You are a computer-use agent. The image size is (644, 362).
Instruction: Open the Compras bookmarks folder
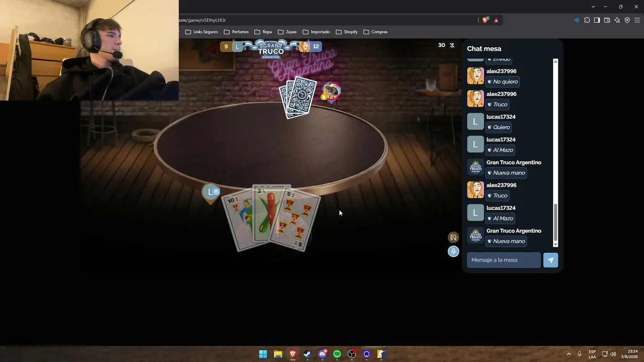click(x=375, y=32)
